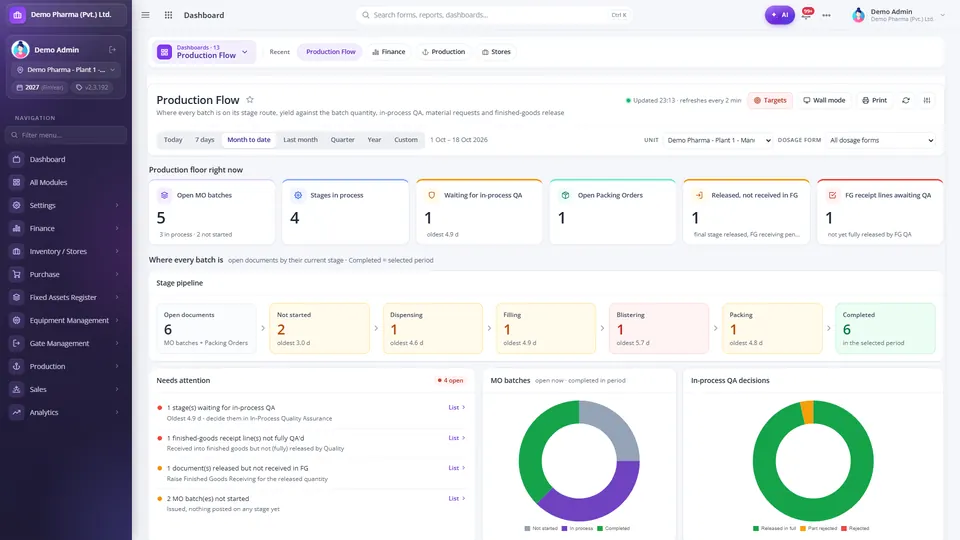The image size is (960, 540).
Task: Open List link for in-process QA stages
Action: tap(456, 407)
